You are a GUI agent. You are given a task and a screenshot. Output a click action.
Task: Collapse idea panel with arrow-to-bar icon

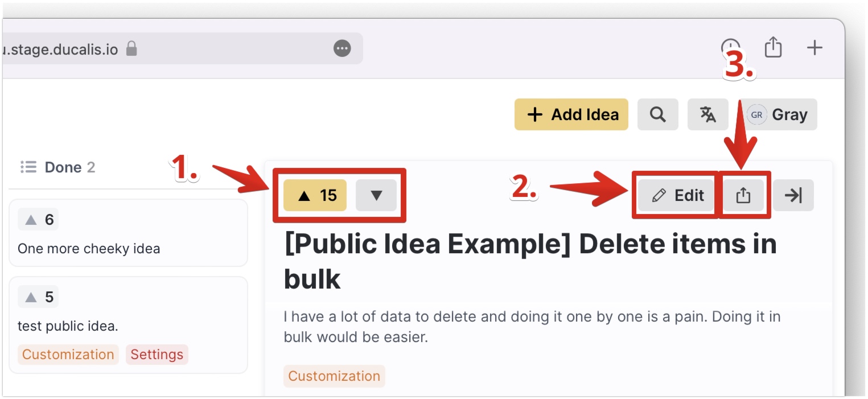pos(793,195)
